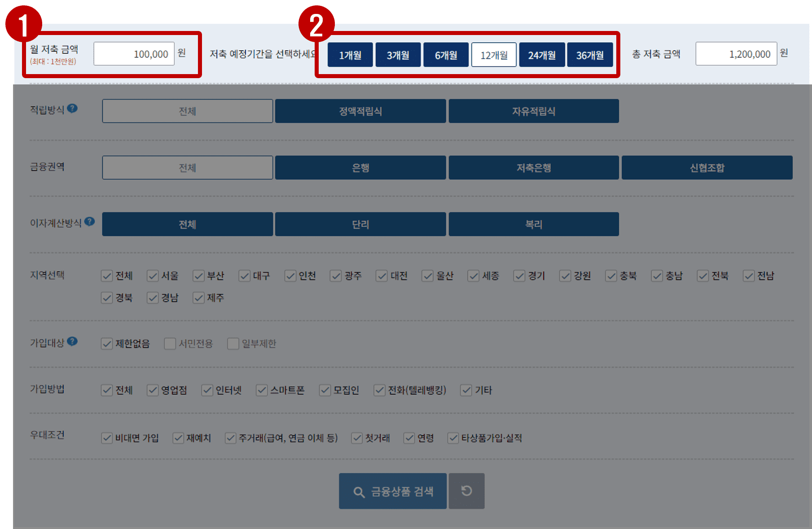
Task: Toggle the 비대면 가입 checkbox
Action: point(107,438)
